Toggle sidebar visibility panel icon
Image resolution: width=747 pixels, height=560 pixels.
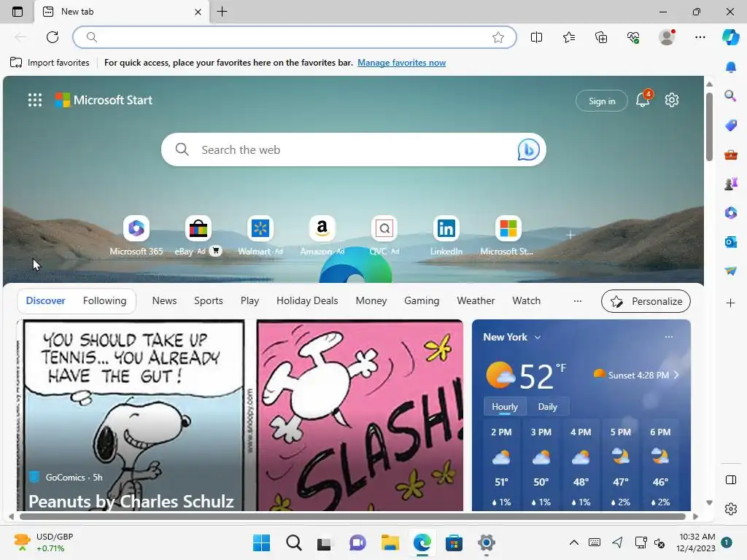(x=731, y=480)
